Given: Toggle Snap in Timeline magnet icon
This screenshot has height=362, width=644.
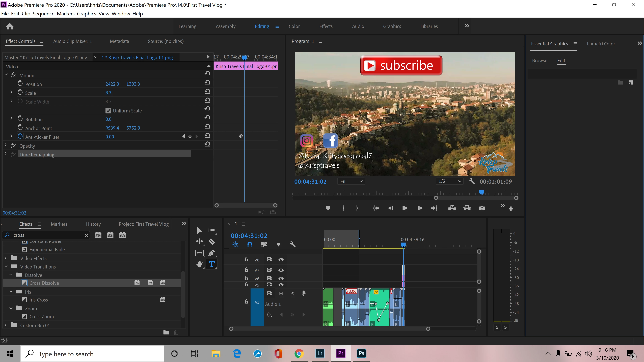Looking at the screenshot, I should 250,244.
